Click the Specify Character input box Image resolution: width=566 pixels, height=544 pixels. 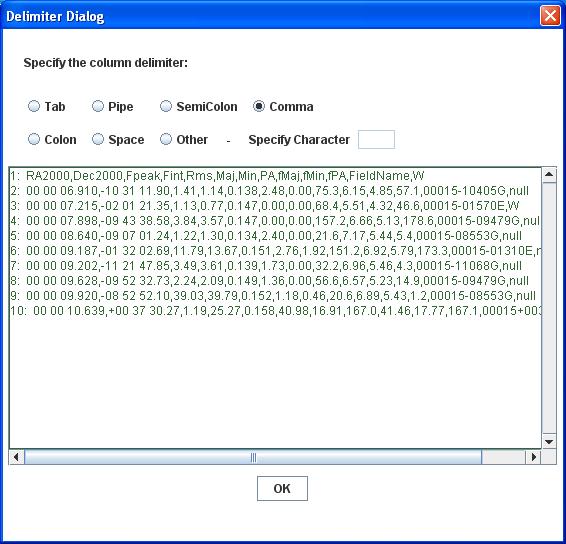pyautogui.click(x=376, y=139)
